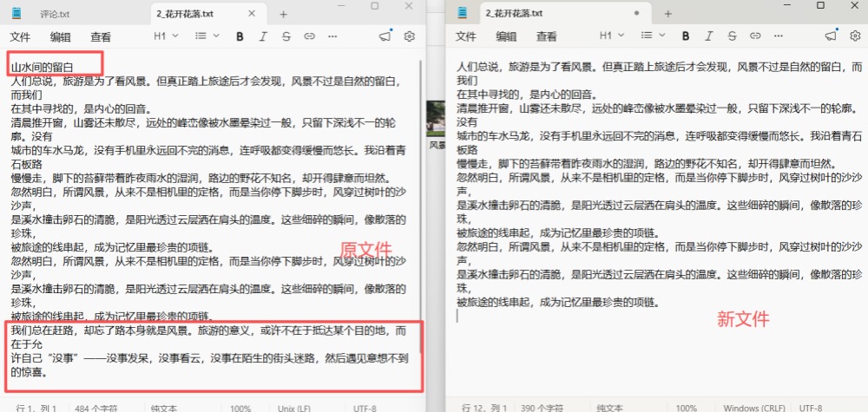The image size is (868, 412).
Task: Click 行 12, 列 1 in right status bar
Action: click(x=483, y=409)
